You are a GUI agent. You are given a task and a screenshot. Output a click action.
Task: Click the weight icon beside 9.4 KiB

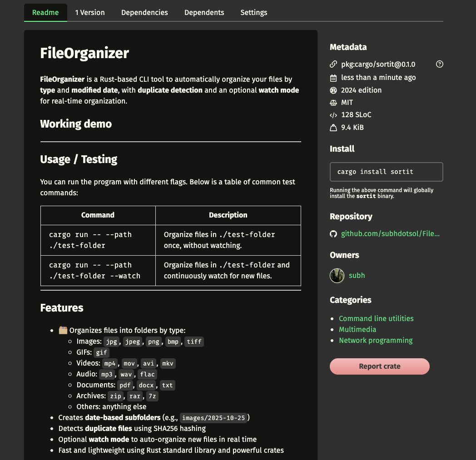[x=333, y=128]
